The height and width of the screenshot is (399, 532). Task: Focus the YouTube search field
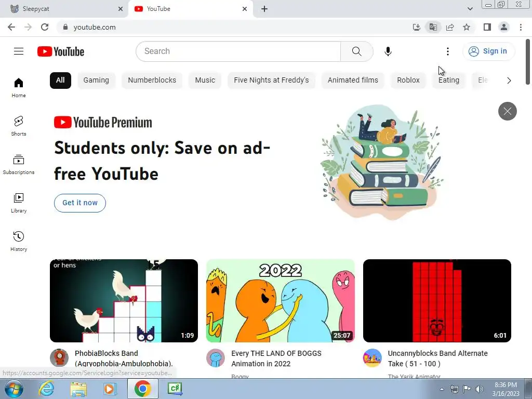(238, 51)
